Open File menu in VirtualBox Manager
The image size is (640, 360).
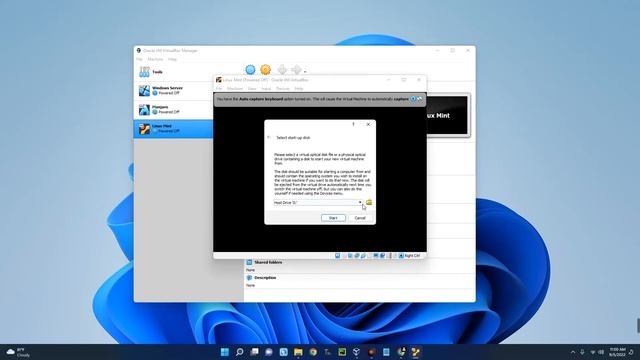(140, 59)
